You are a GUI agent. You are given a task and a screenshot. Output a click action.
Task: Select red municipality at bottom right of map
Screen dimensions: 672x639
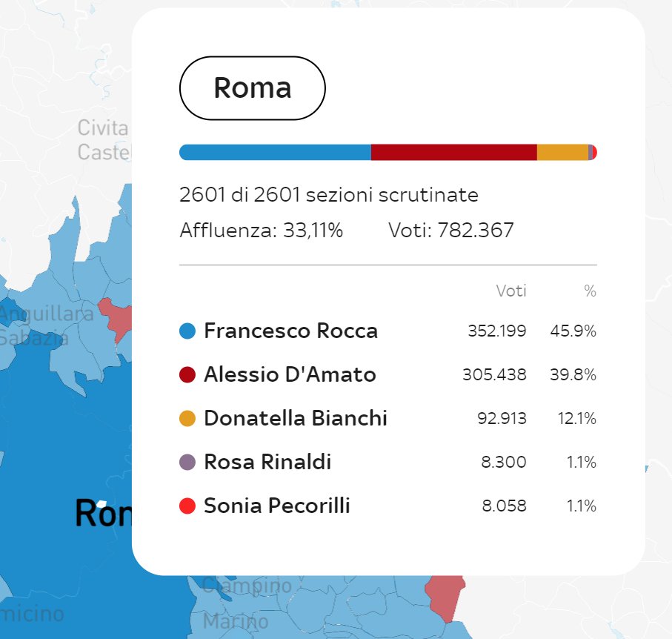446,597
